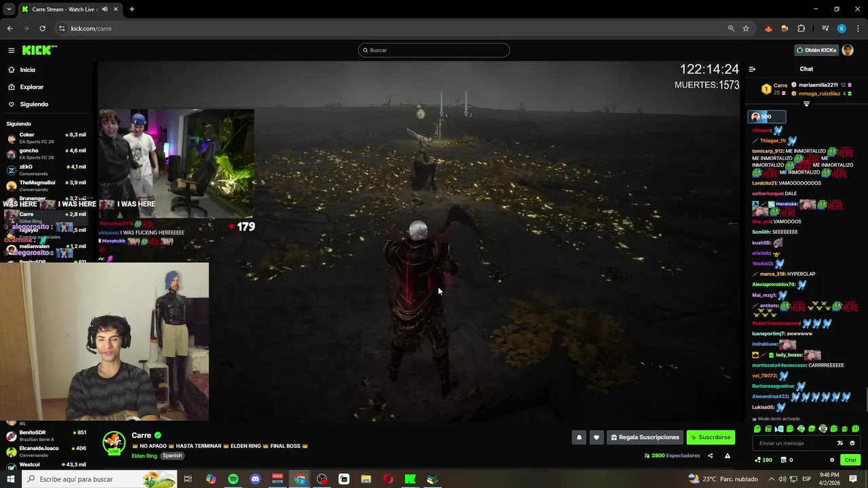This screenshot has height=488, width=868.
Task: Open Windows Start menu
Action: coord(11,479)
